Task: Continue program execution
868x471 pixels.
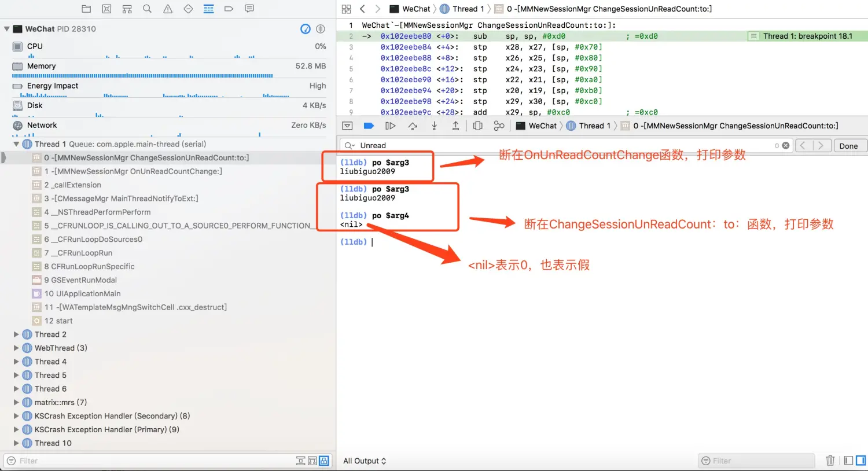Action: (391, 126)
